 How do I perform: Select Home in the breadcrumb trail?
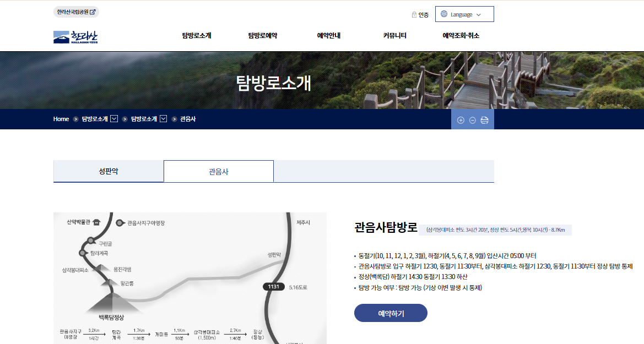61,118
